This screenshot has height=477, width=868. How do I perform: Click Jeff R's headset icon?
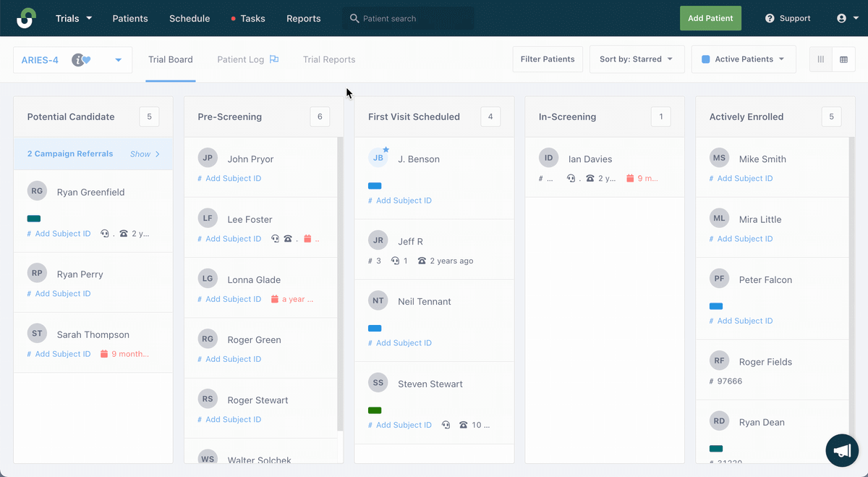[395, 261]
